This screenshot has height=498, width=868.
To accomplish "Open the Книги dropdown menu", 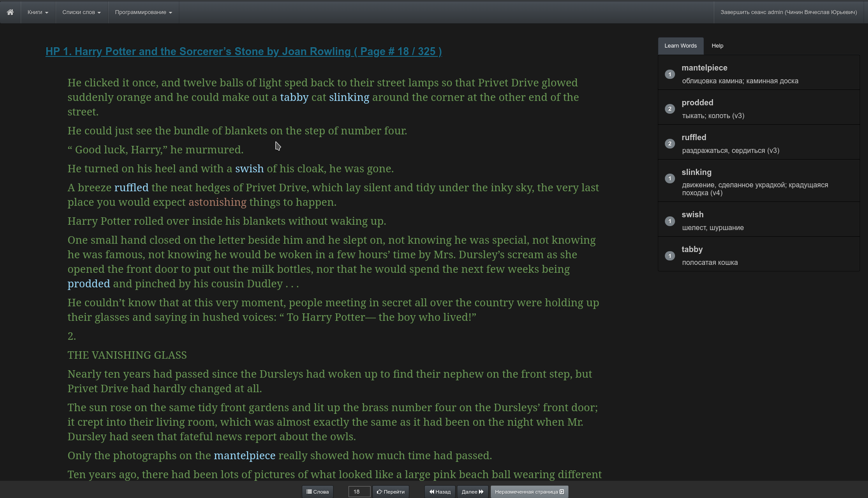I will click(x=37, y=12).
